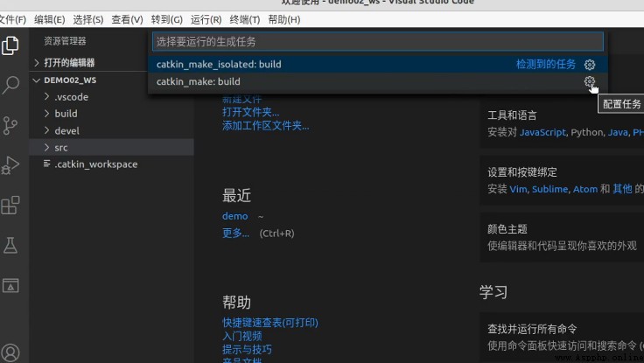This screenshot has width=644, height=363.
Task: Open the 编辑(E) menu
Action: pyautogui.click(x=49, y=20)
